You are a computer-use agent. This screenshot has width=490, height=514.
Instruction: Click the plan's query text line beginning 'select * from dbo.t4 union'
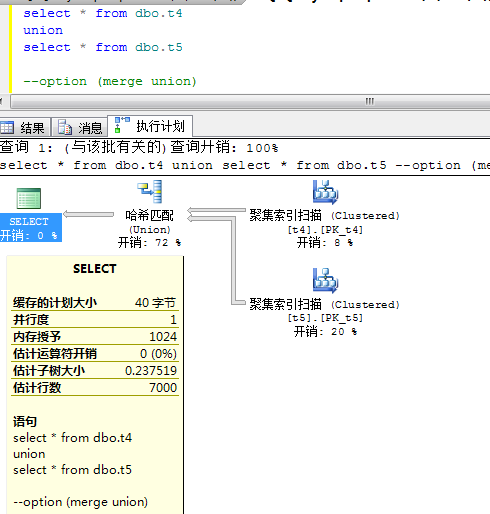[245, 165]
